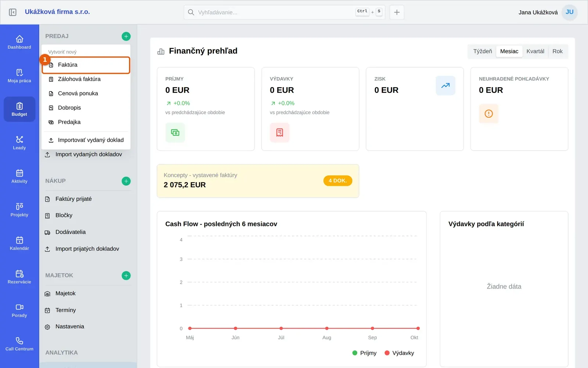The image size is (588, 368).
Task: Choose Dobropis in create menu
Action: point(86,108)
